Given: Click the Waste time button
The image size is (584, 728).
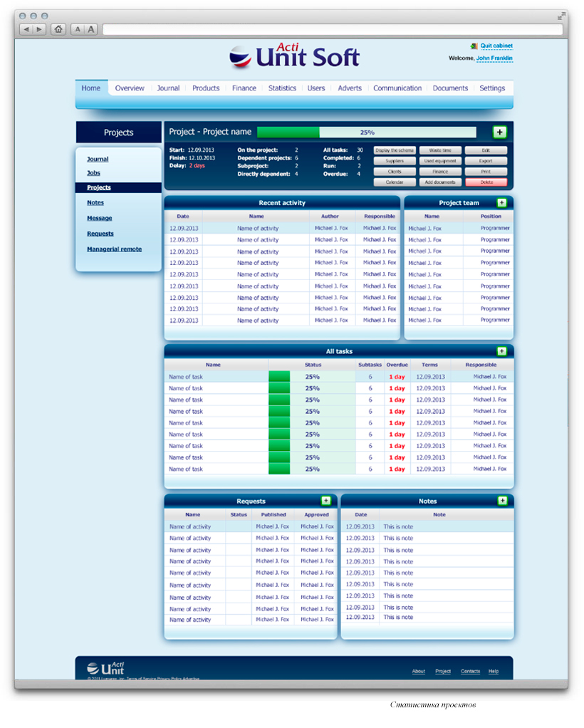Looking at the screenshot, I should (x=440, y=150).
